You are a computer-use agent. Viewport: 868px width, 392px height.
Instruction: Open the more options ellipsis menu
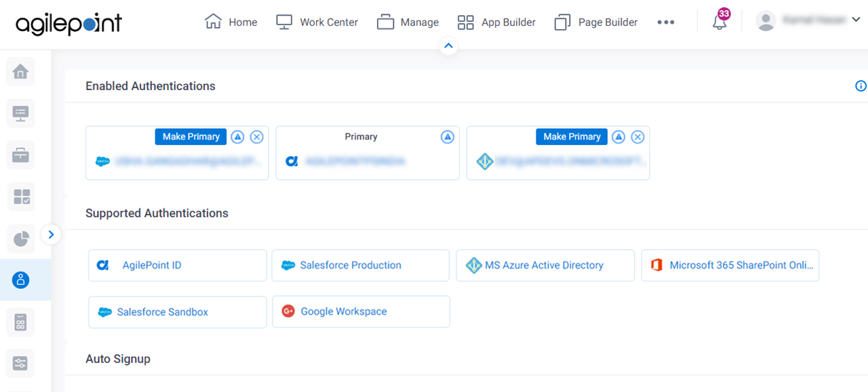(666, 22)
